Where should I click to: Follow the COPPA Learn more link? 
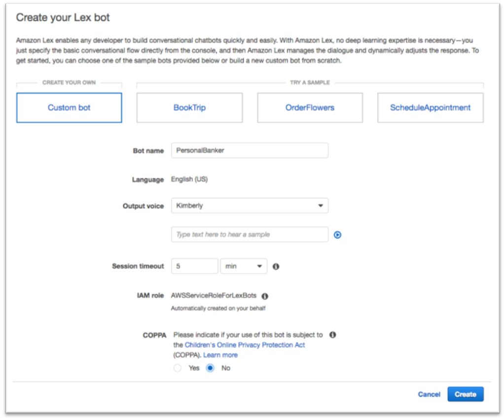(x=220, y=355)
